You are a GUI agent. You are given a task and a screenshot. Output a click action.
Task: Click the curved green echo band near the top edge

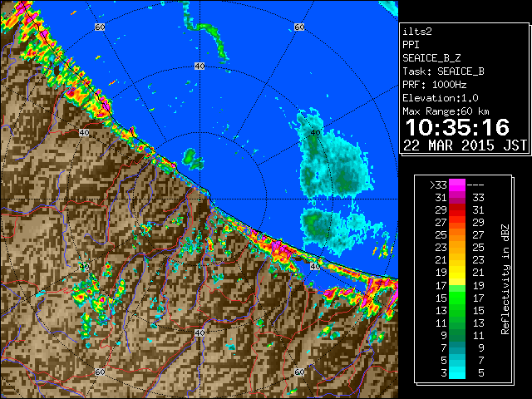click(205, 32)
